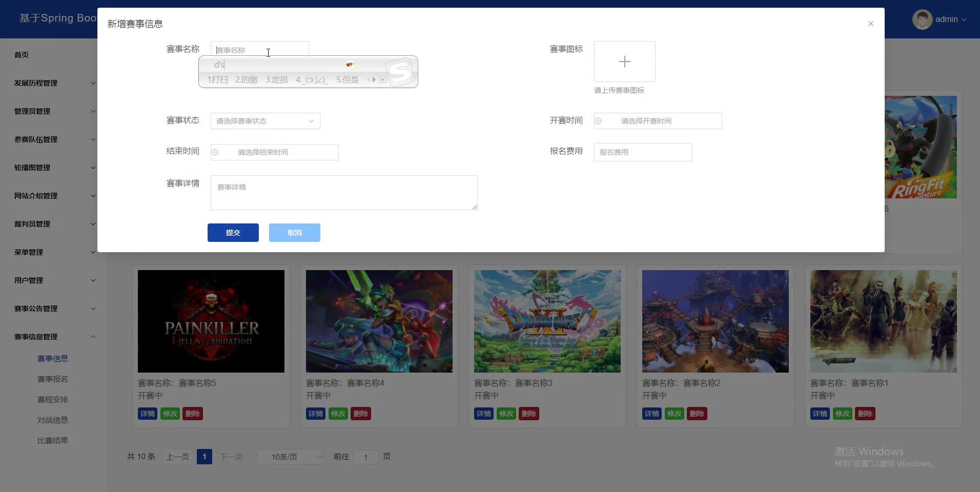This screenshot has height=492, width=980.
Task: Focus the 赛事名称 input field
Action: click(259, 50)
